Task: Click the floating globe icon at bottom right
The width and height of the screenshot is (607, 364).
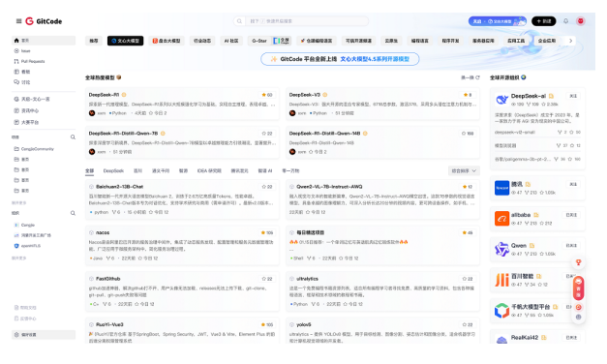Action: [x=578, y=317]
